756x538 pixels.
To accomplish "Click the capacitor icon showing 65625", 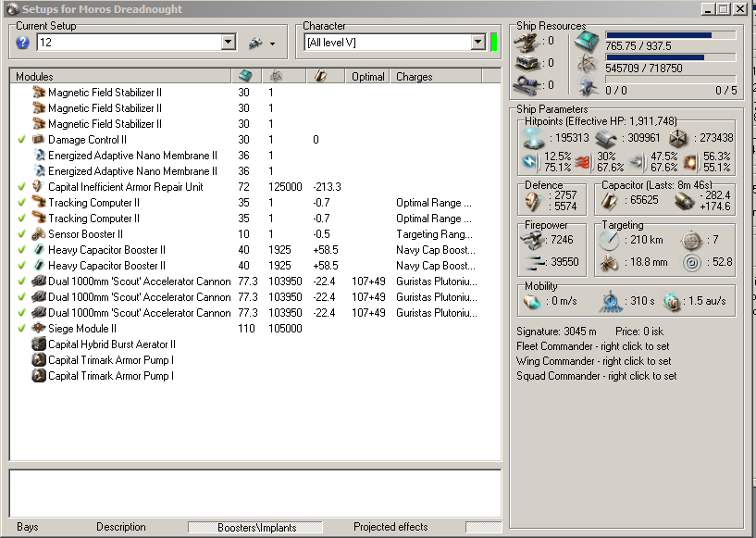I will (609, 201).
